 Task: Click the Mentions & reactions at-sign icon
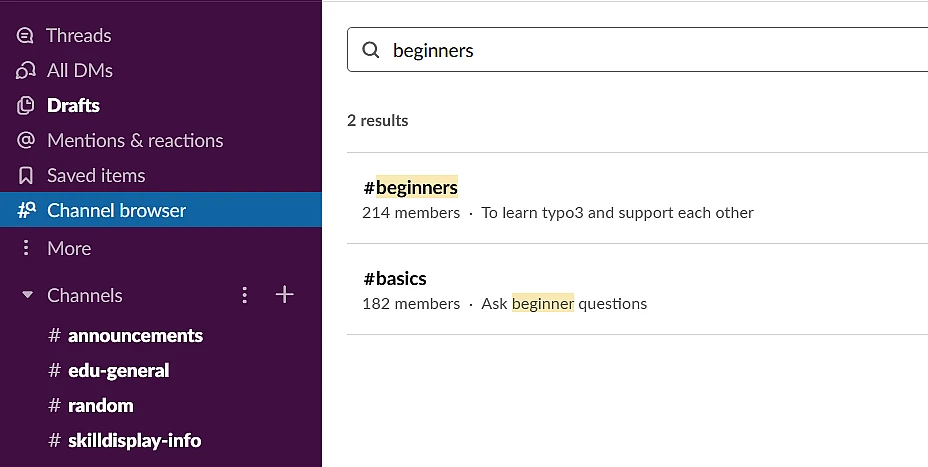pos(26,141)
